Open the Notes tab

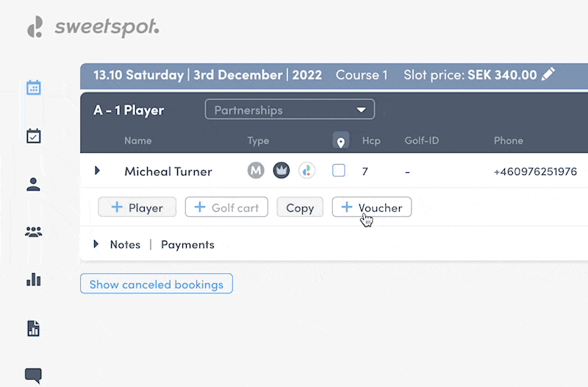coord(125,245)
